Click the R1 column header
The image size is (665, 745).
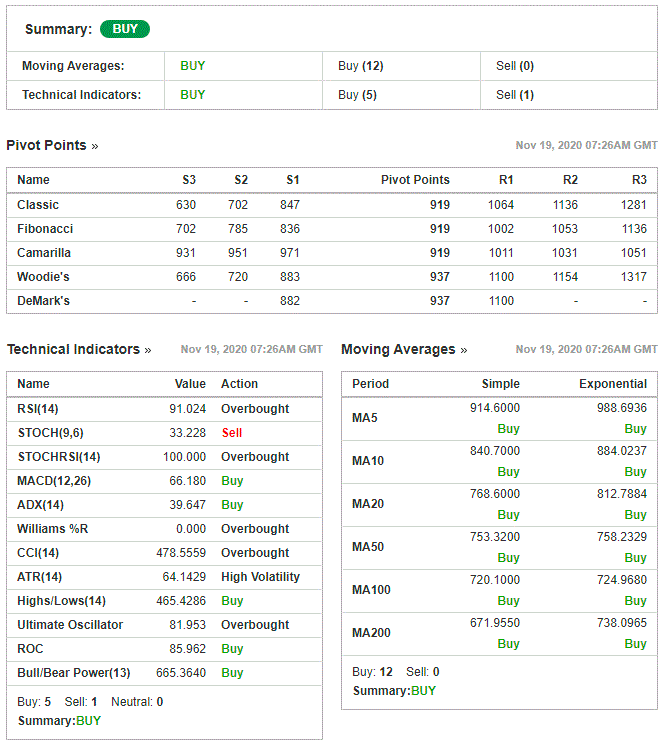coord(506,180)
